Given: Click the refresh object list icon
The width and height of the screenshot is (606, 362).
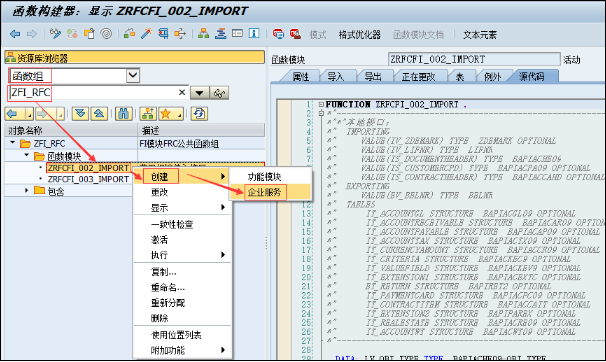Looking at the screenshot, I should 199,114.
